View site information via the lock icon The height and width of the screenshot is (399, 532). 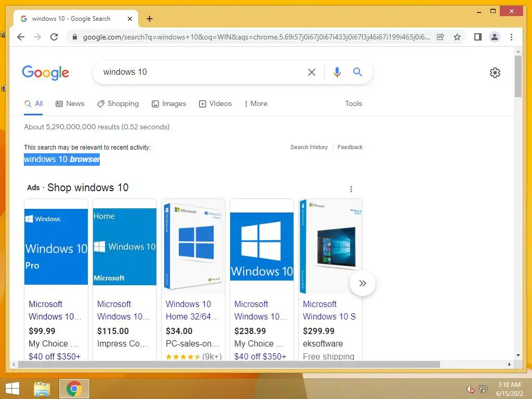click(75, 37)
